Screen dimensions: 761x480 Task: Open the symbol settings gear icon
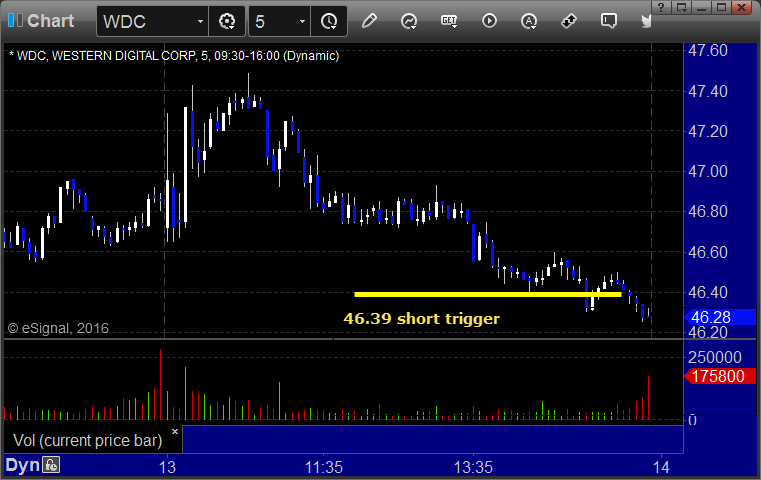point(227,21)
